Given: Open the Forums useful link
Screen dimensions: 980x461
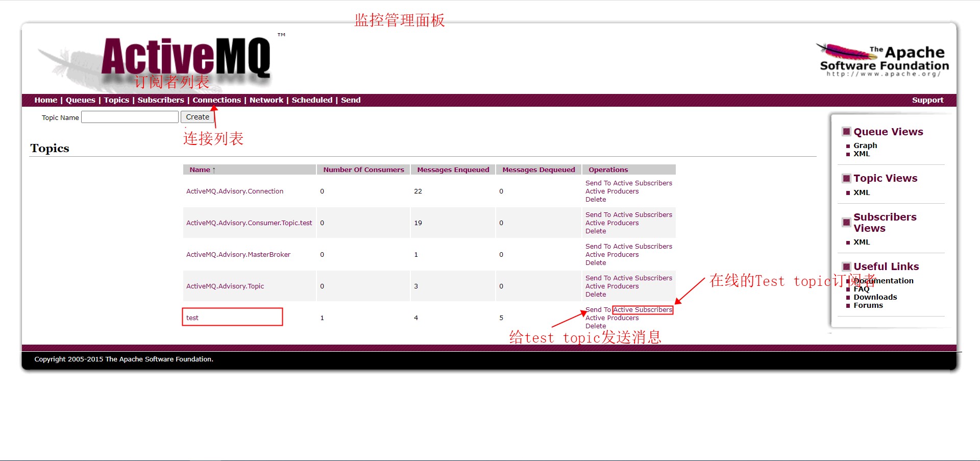Looking at the screenshot, I should pos(868,305).
